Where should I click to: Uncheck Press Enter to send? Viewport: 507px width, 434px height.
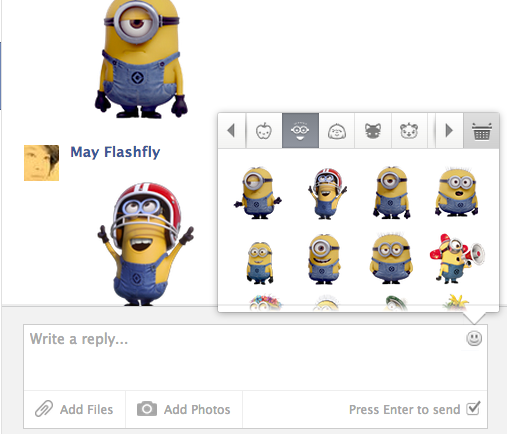tap(473, 408)
